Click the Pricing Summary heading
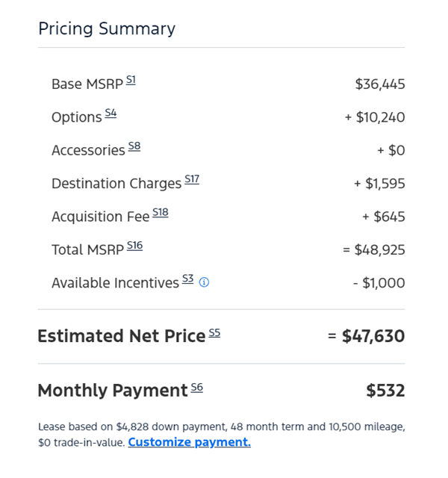This screenshot has height=478, width=448. (107, 28)
